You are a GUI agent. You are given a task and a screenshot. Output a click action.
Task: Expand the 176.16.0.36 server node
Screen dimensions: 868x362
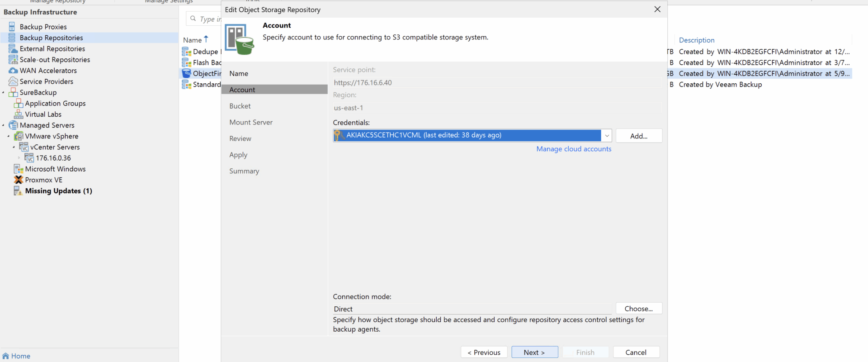(19, 158)
